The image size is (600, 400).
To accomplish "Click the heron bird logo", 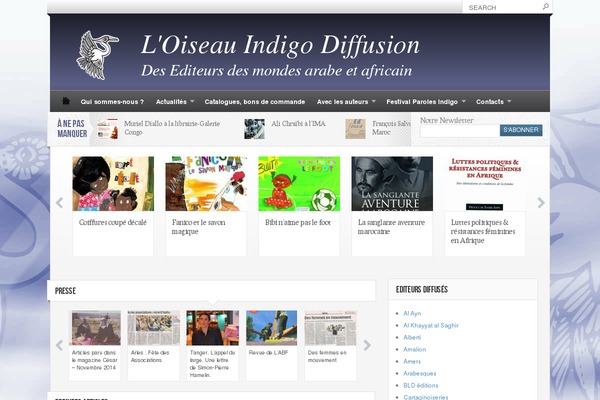I will (x=97, y=55).
